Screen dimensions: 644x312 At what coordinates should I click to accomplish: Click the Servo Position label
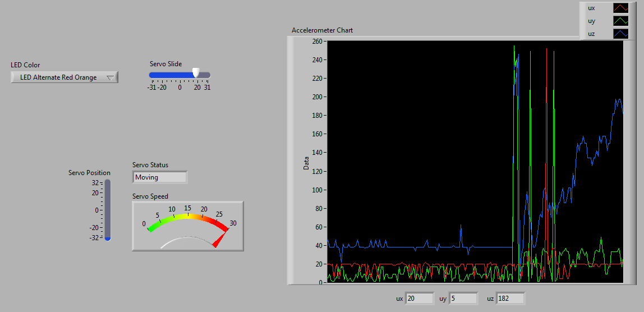89,173
